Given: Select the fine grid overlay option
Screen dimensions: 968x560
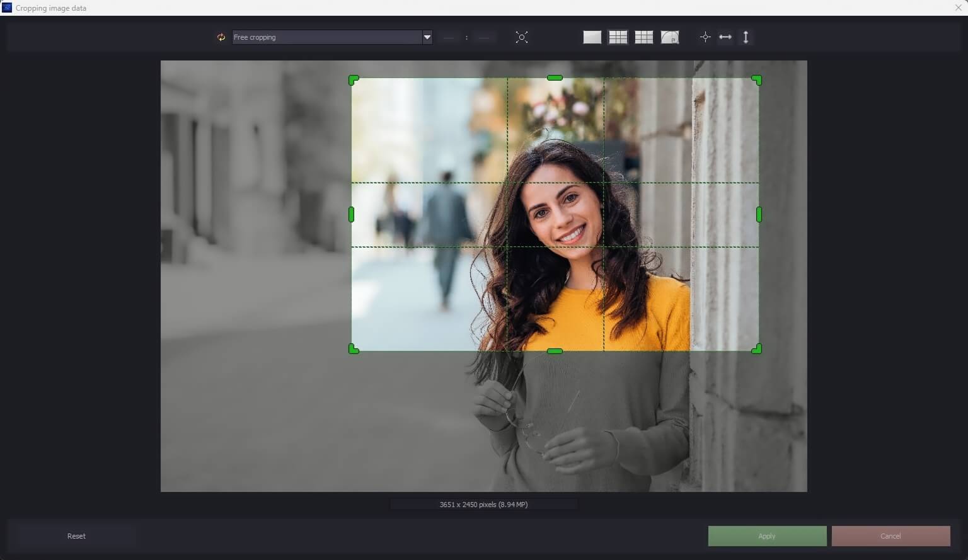Looking at the screenshot, I should click(x=643, y=37).
